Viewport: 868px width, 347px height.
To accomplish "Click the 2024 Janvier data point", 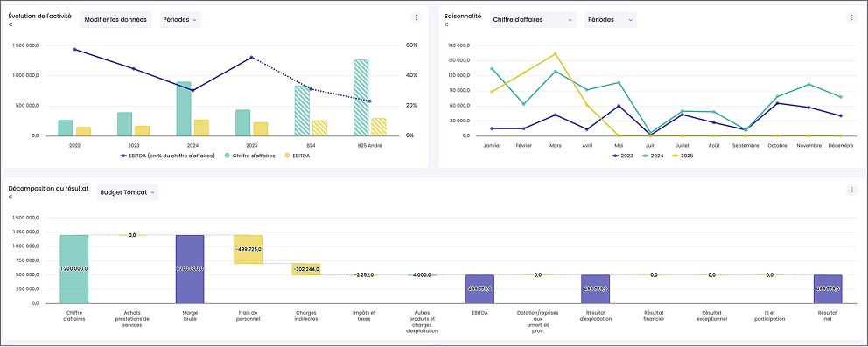I will click(492, 69).
